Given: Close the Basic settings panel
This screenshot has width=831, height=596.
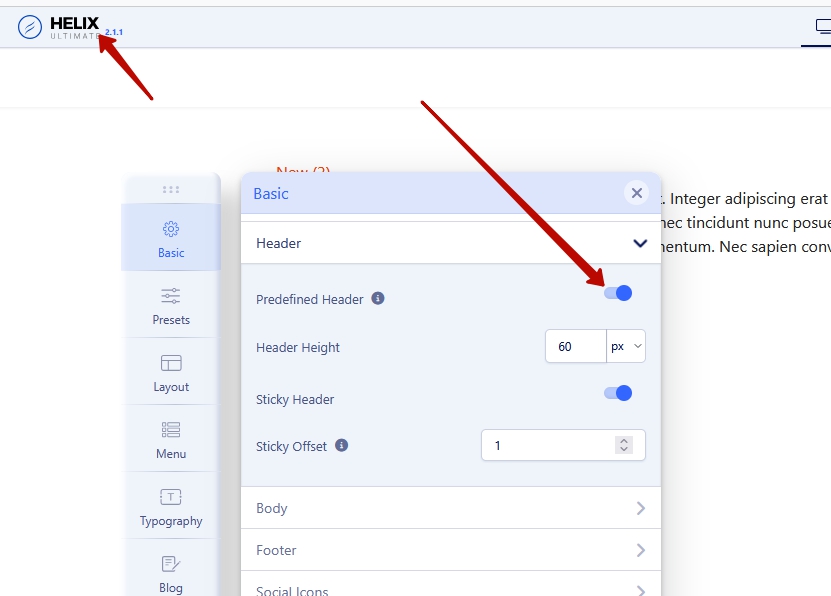Looking at the screenshot, I should [637, 193].
